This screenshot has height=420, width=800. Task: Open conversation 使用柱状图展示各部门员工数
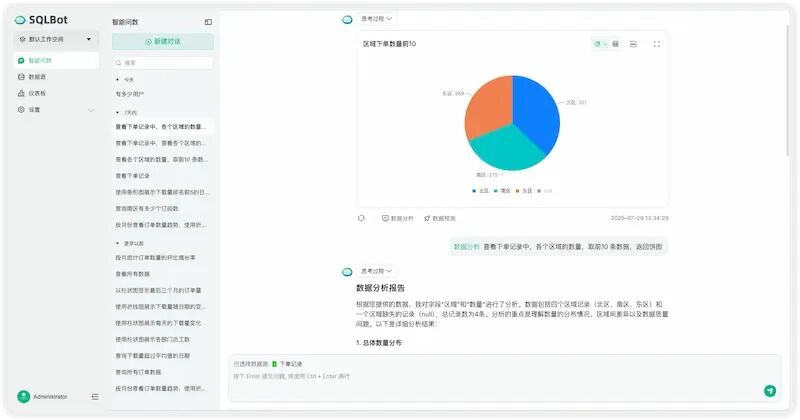tap(163, 339)
